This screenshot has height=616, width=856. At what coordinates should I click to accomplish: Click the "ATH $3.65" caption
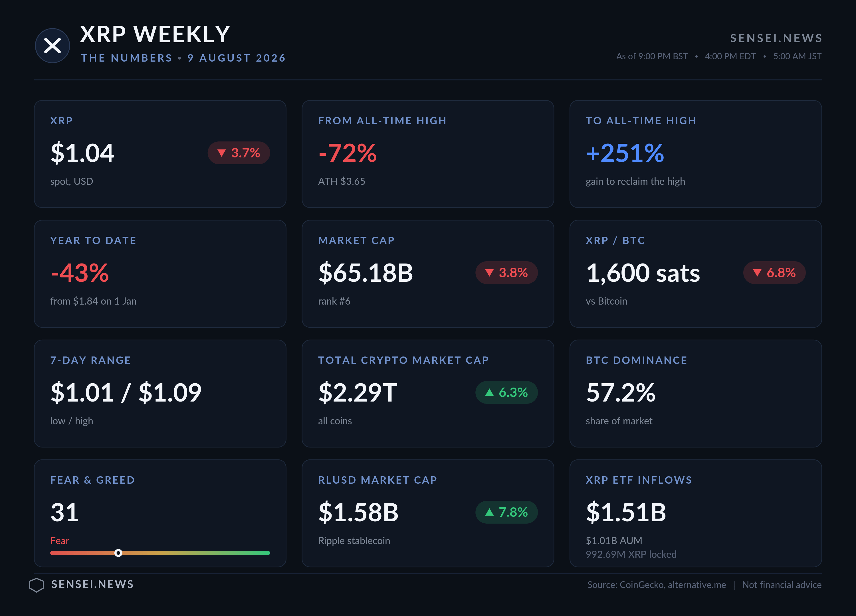point(342,181)
